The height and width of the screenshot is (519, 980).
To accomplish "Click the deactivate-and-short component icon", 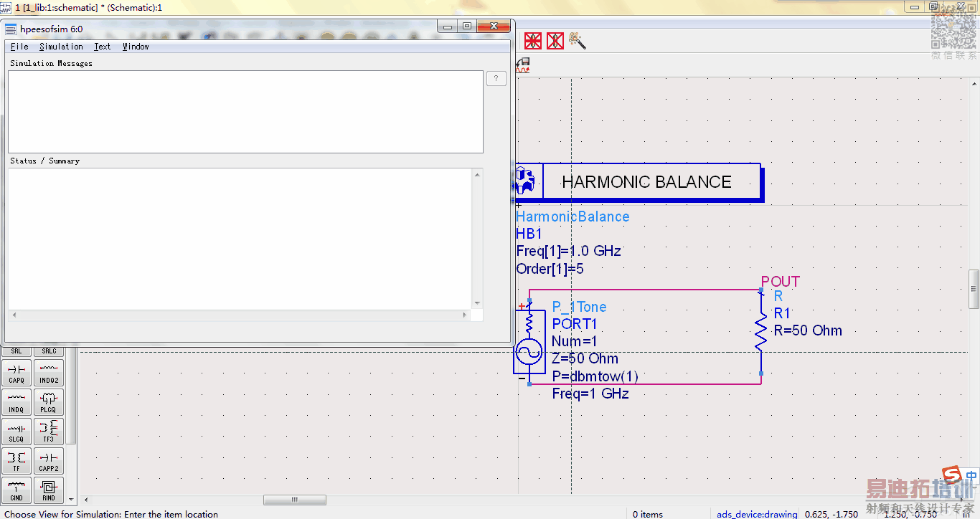I will 532,40.
